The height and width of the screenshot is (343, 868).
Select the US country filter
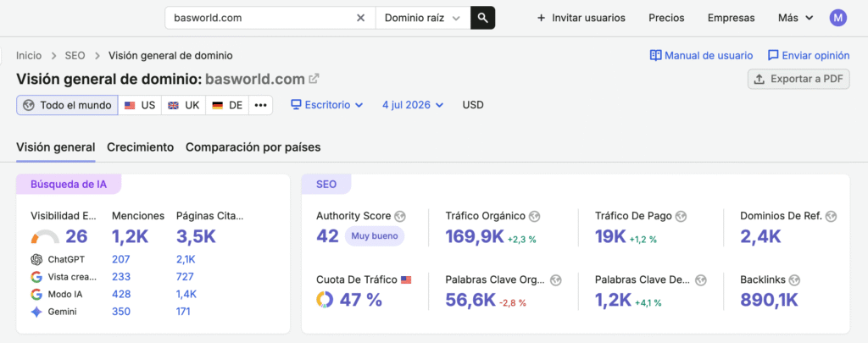coord(140,104)
